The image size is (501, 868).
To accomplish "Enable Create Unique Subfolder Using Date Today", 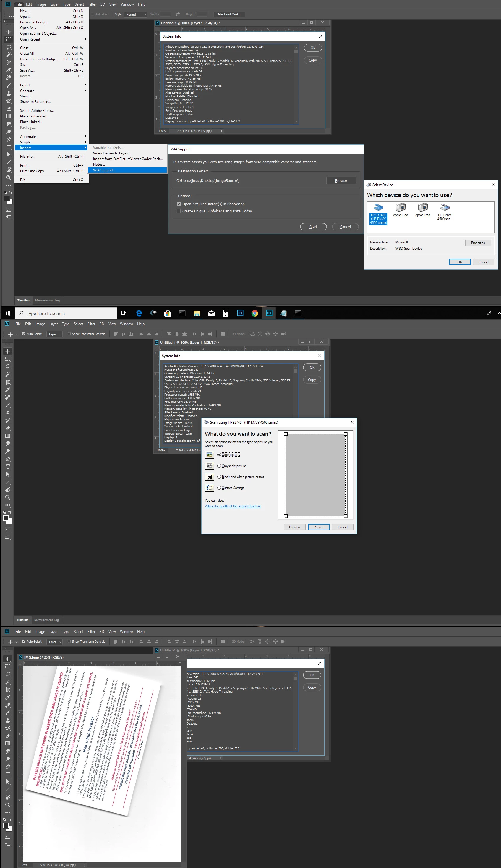I will [179, 211].
